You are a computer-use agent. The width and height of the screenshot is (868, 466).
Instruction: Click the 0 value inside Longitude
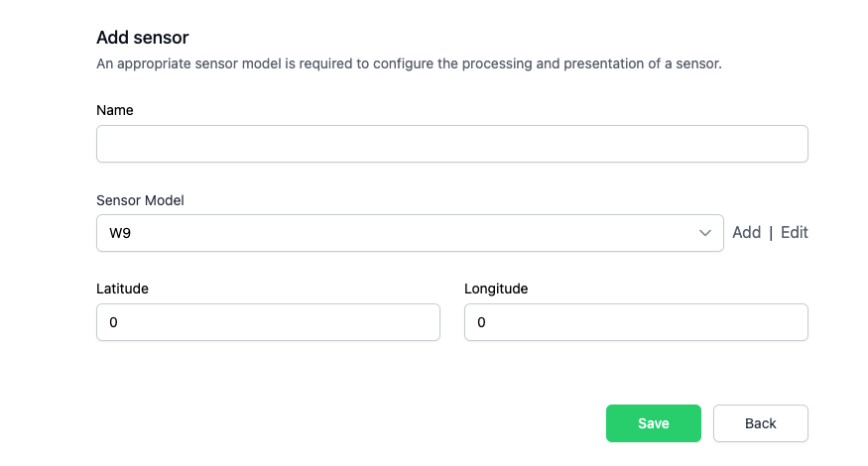coord(482,322)
